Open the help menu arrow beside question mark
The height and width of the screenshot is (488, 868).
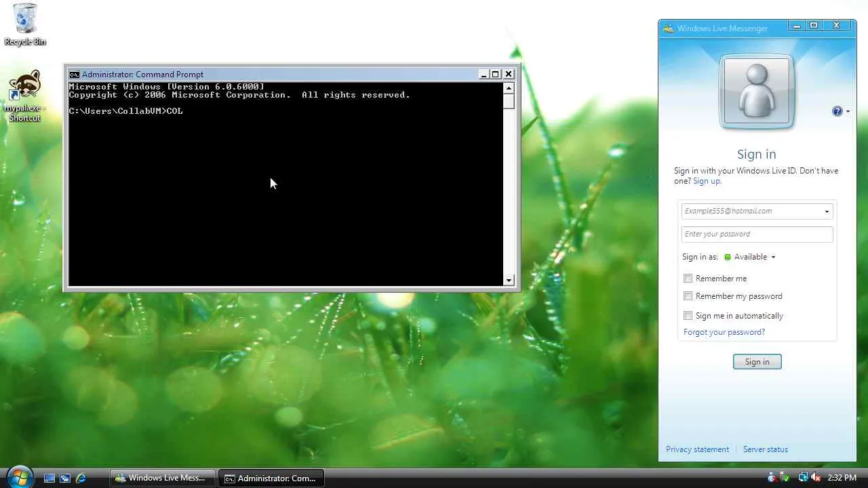pyautogui.click(x=847, y=112)
